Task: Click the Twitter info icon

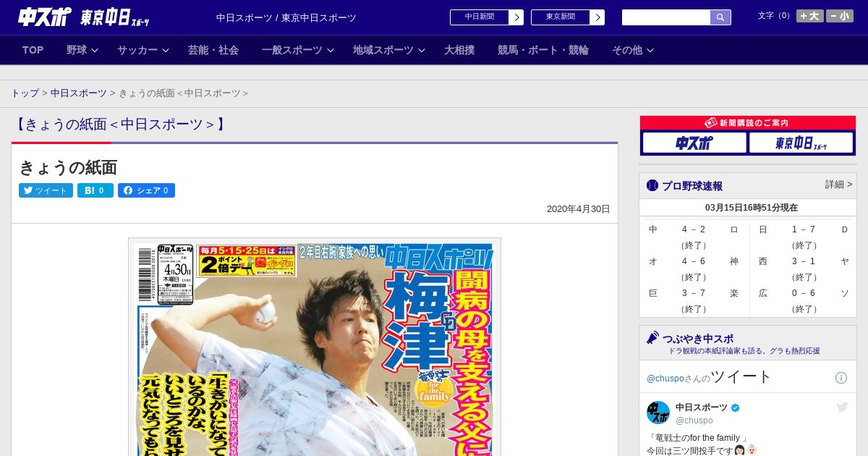Action: click(x=841, y=378)
